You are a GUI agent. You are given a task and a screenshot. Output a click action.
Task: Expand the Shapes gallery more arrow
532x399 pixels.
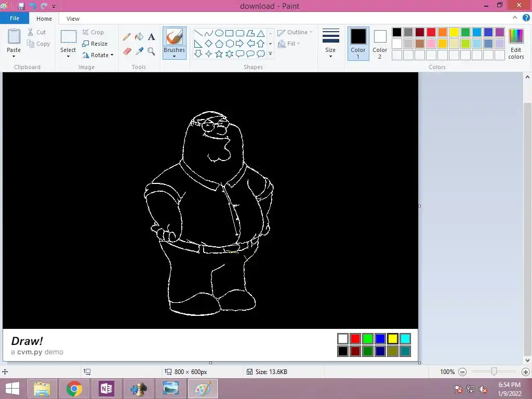pos(270,54)
